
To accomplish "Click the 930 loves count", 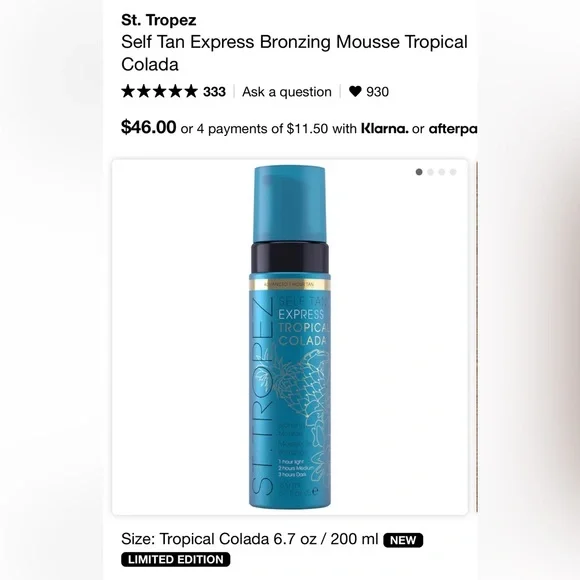I will 377,92.
